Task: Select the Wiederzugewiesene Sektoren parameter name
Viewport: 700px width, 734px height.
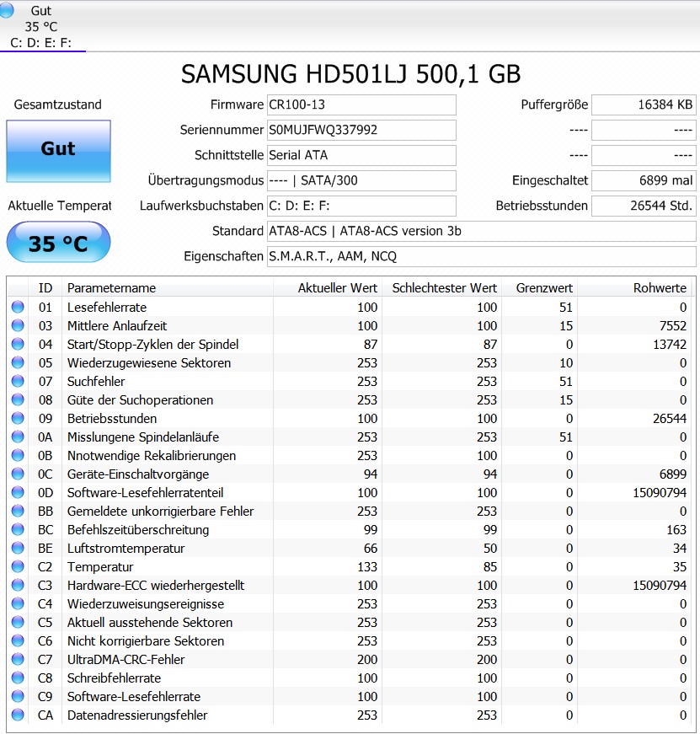Action: pos(149,363)
